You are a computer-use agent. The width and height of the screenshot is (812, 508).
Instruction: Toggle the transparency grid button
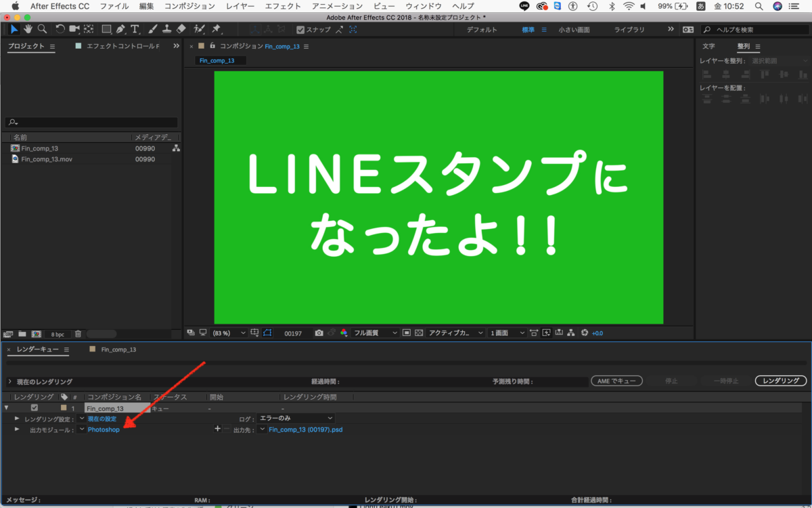[419, 333]
